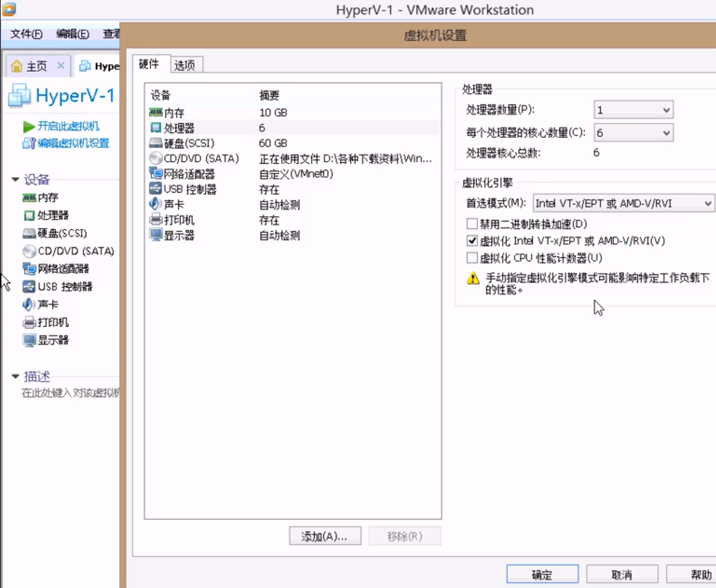
Task: Click the 添加(A) button
Action: pos(325,535)
